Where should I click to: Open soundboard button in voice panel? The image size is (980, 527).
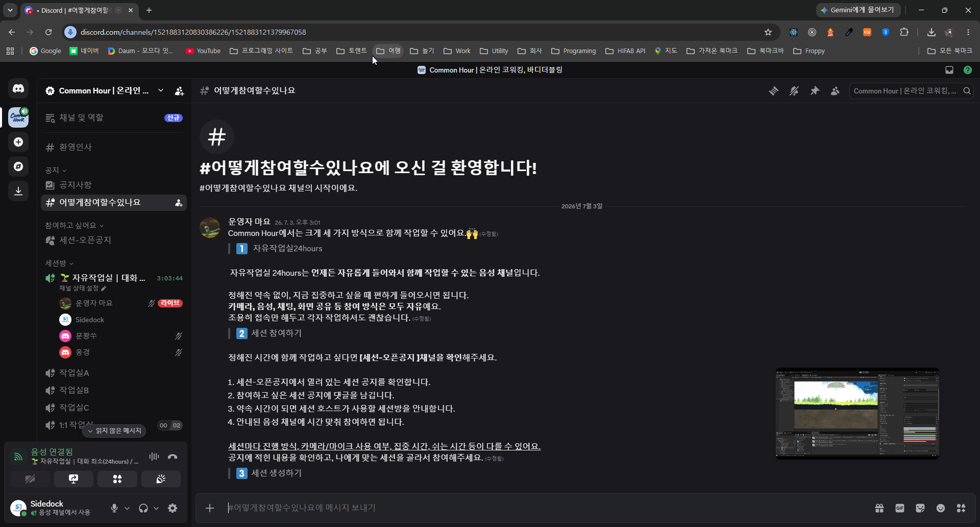click(161, 479)
